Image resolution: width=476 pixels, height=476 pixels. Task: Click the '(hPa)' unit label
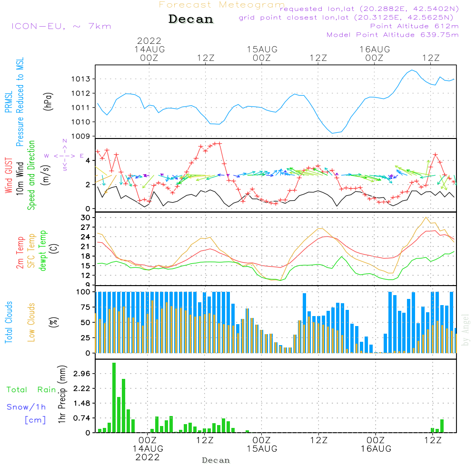click(48, 101)
